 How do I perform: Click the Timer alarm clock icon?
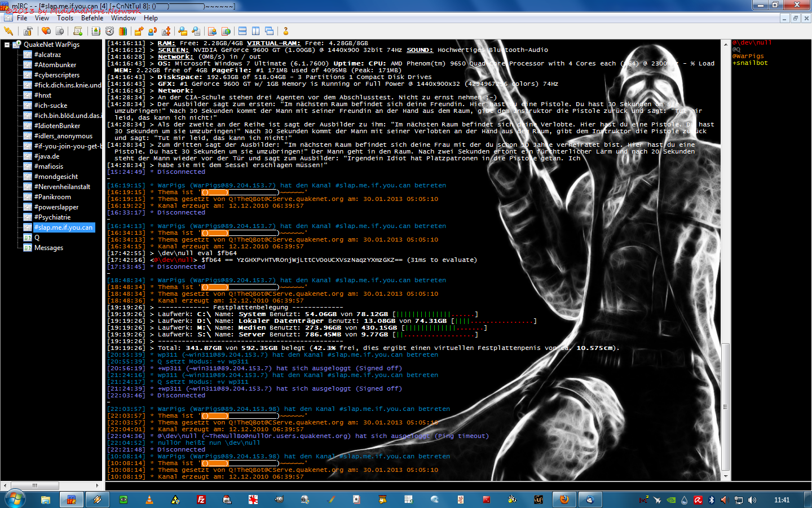coord(109,31)
